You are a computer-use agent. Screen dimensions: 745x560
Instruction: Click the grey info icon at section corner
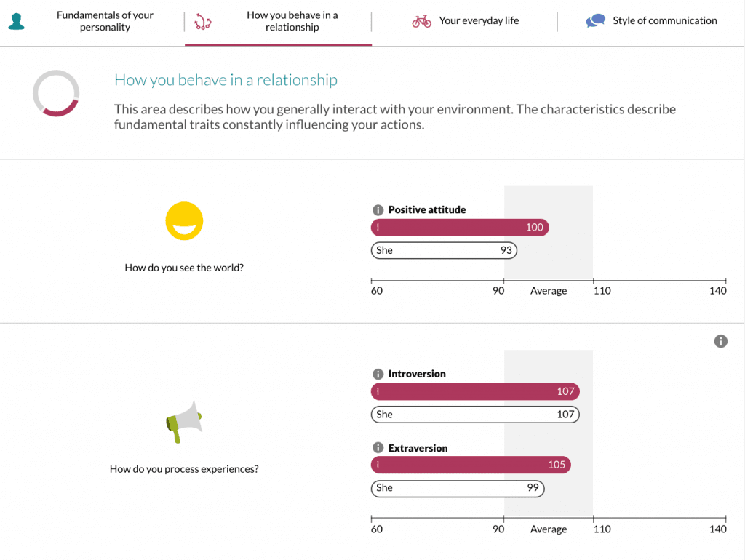(x=720, y=341)
